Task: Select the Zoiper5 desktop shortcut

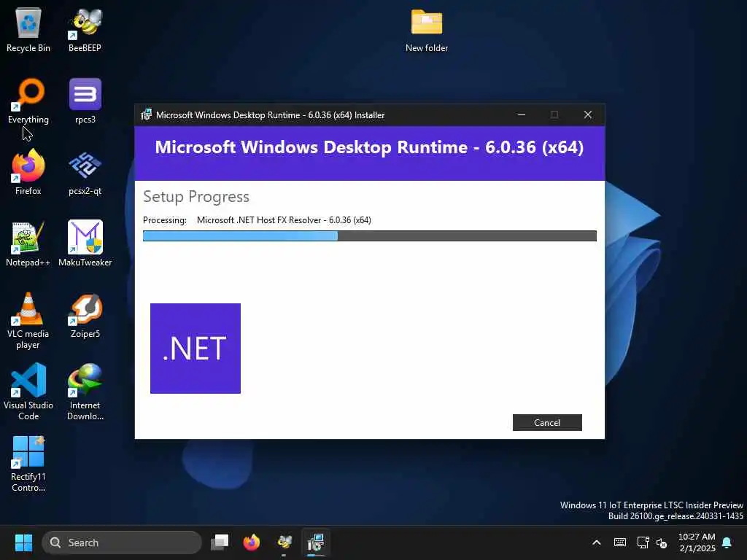Action: 85,316
